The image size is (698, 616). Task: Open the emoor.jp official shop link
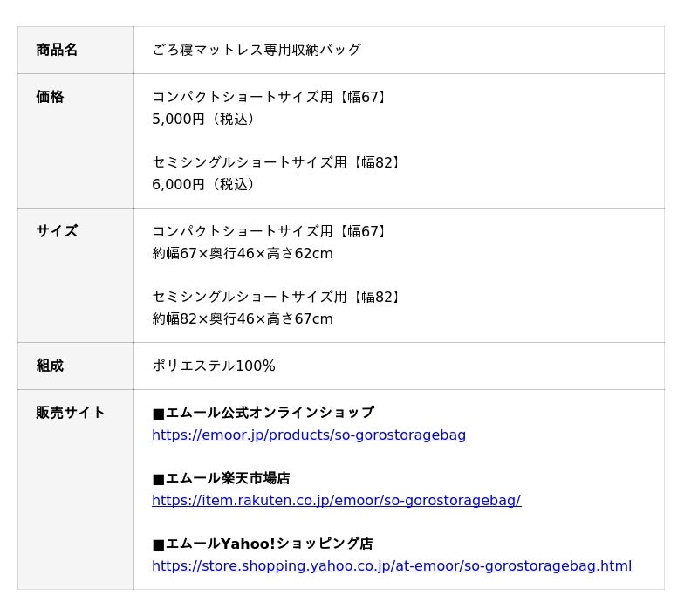point(309,435)
